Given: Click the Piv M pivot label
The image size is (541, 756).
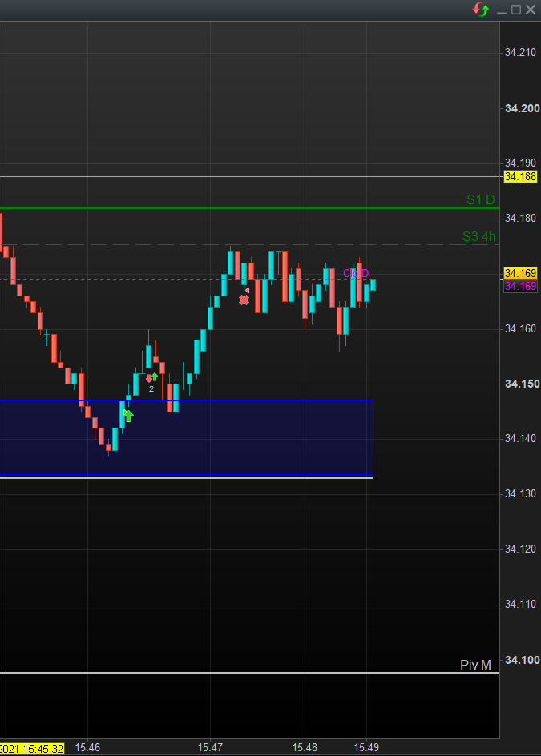Looking at the screenshot, I should 475,665.
